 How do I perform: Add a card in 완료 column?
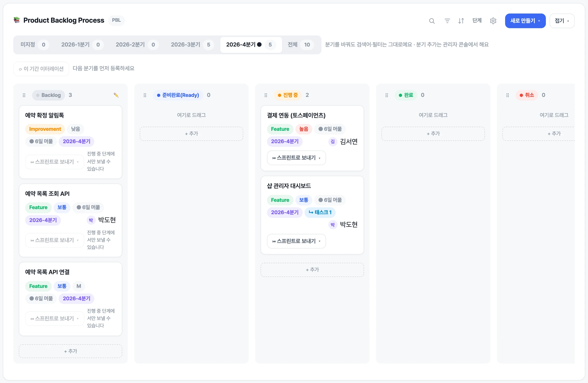click(x=433, y=134)
